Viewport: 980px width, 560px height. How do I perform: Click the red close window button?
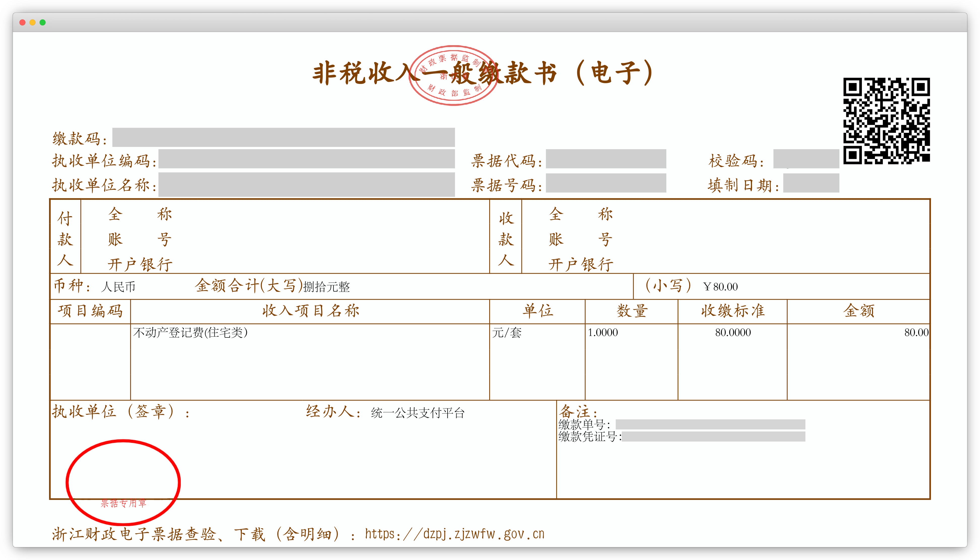coord(22,23)
